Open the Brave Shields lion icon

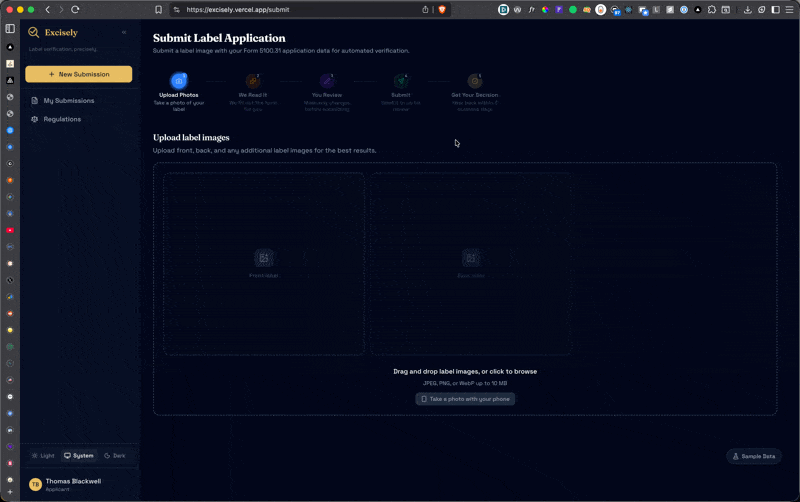[x=442, y=10]
